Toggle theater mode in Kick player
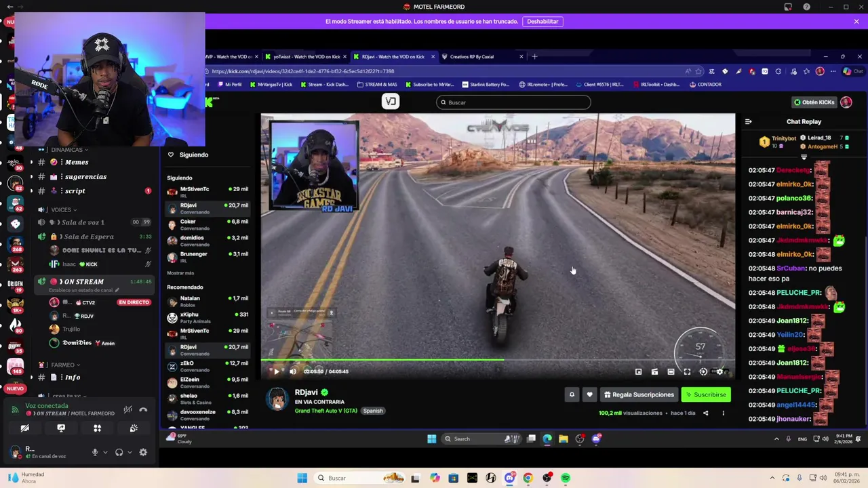Image resolution: width=868 pixels, height=488 pixels. 671,371
